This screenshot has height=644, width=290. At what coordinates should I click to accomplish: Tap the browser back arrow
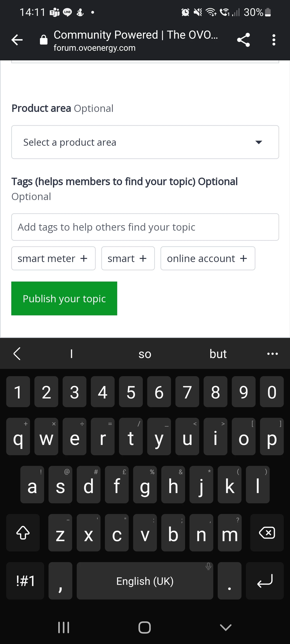(x=17, y=40)
